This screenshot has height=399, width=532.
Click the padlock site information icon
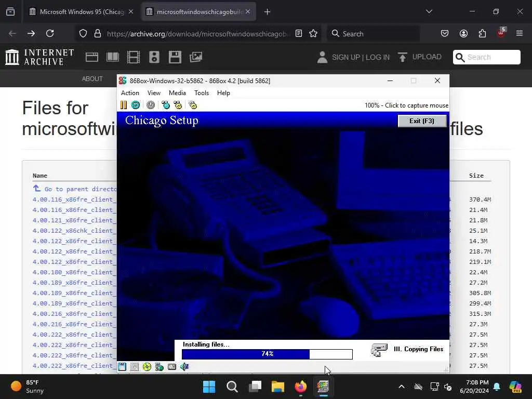click(x=98, y=33)
